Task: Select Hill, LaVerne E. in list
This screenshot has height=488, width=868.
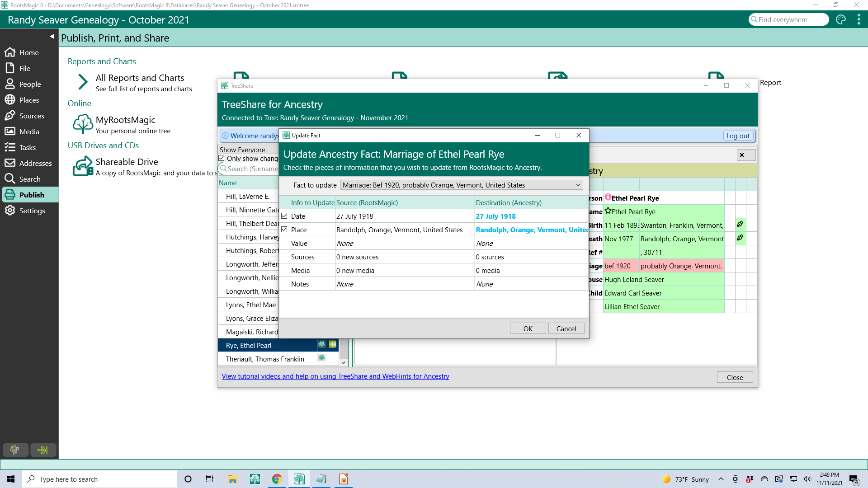Action: point(248,196)
